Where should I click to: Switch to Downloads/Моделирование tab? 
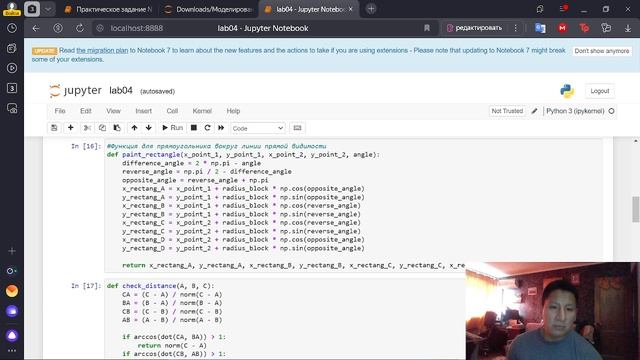pyautogui.click(x=208, y=9)
